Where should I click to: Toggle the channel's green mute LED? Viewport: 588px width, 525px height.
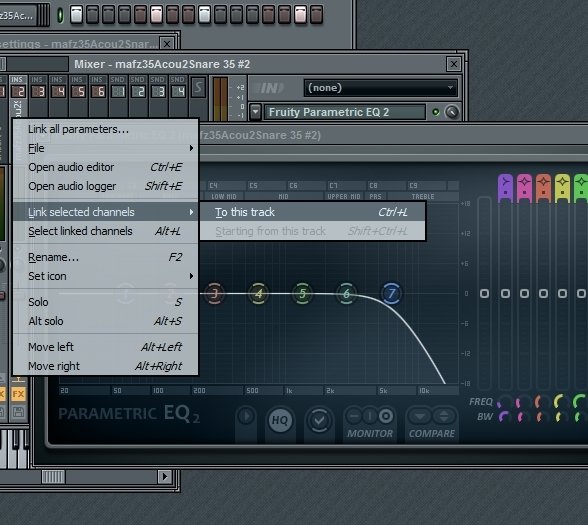coord(60,15)
